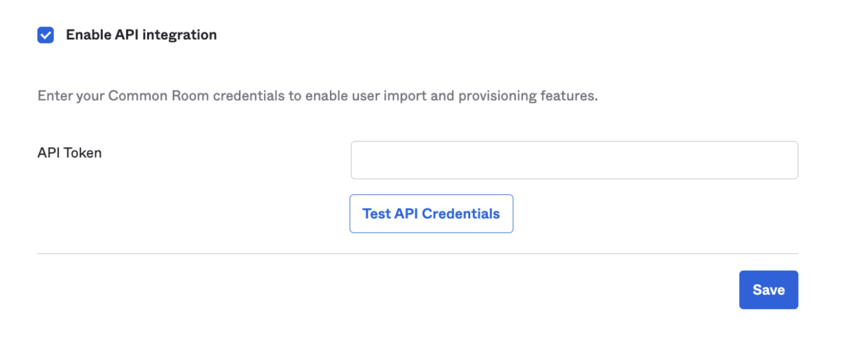Click the Common Room credentials description text
Viewport: 868px width, 337px height.
tap(317, 96)
